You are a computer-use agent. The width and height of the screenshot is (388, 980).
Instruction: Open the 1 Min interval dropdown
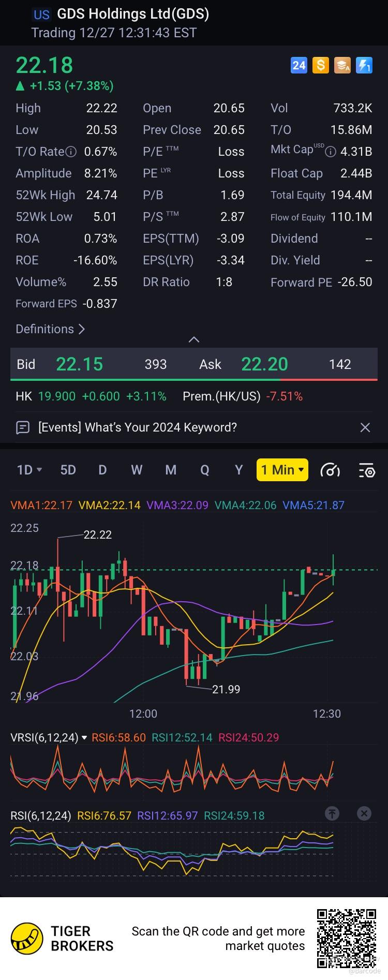(x=282, y=470)
